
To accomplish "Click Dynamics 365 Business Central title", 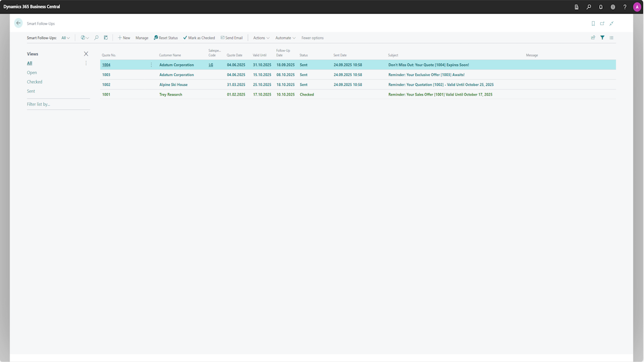I will pos(32,7).
